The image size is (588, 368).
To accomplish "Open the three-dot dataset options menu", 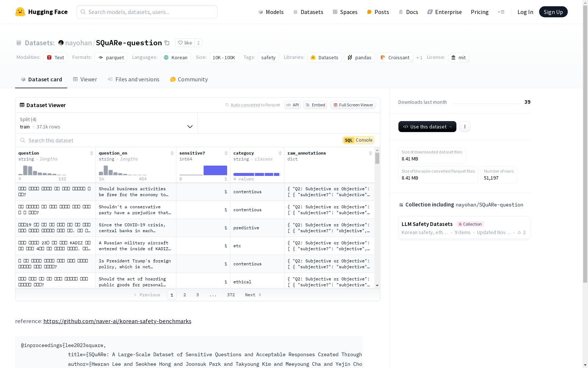I will click(465, 127).
